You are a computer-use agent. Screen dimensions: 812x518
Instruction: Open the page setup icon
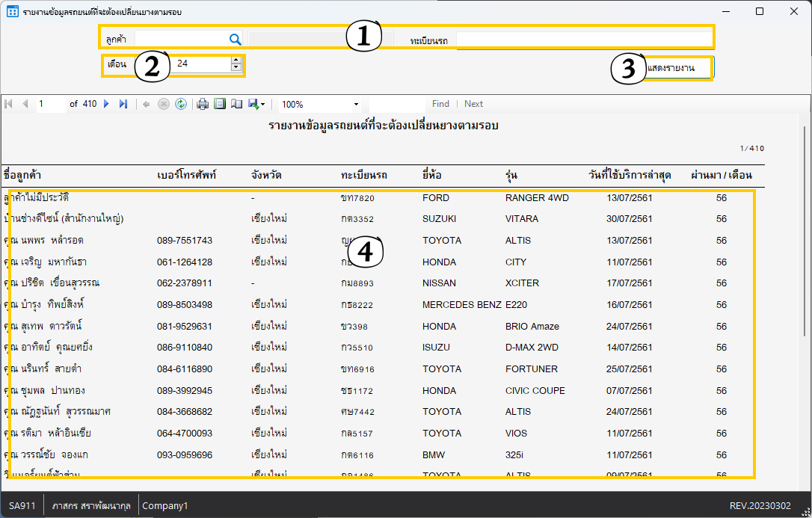236,104
